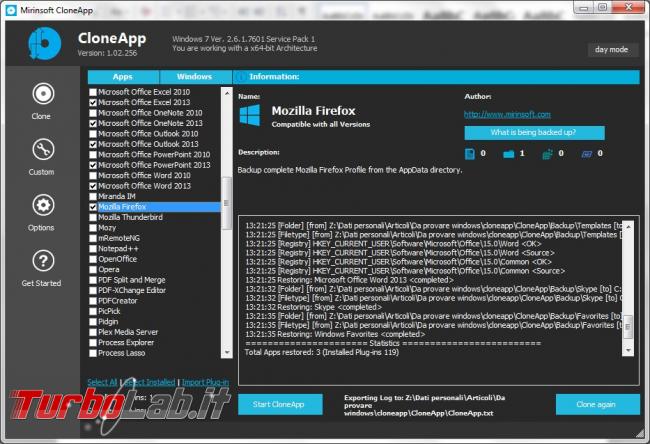The image size is (650, 444).
Task: Uncheck Microsoft Office Outlook 2013
Action: tap(93, 144)
